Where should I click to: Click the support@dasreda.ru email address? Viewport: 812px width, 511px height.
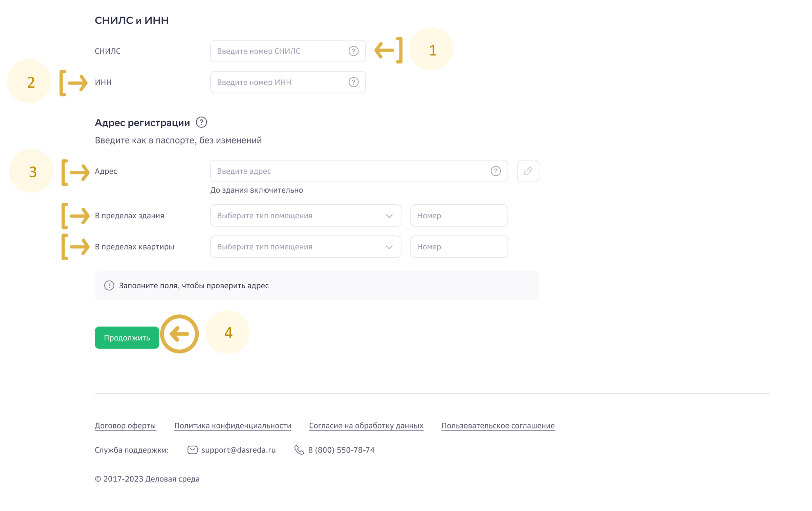(x=239, y=450)
